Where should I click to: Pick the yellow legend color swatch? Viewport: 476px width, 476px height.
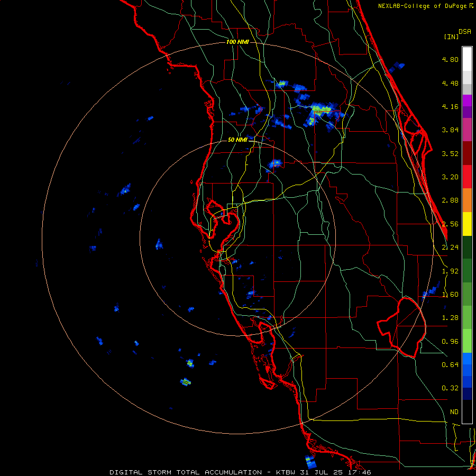467,224
